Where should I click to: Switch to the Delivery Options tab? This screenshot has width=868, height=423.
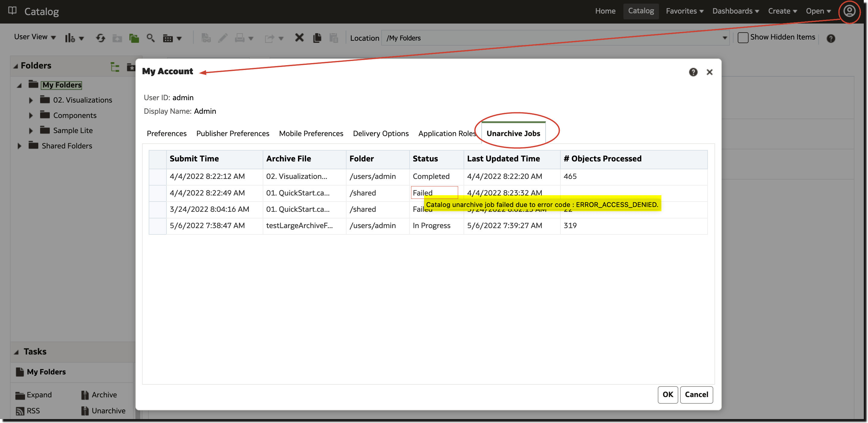click(380, 133)
